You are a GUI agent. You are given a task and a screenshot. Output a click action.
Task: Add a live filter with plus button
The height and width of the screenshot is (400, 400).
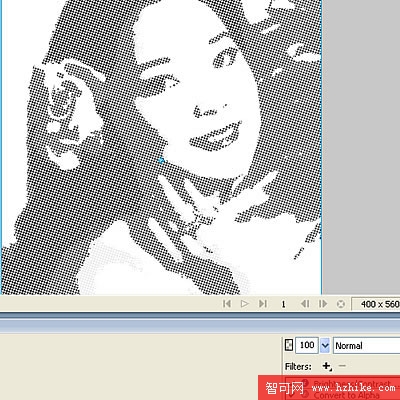(327, 366)
